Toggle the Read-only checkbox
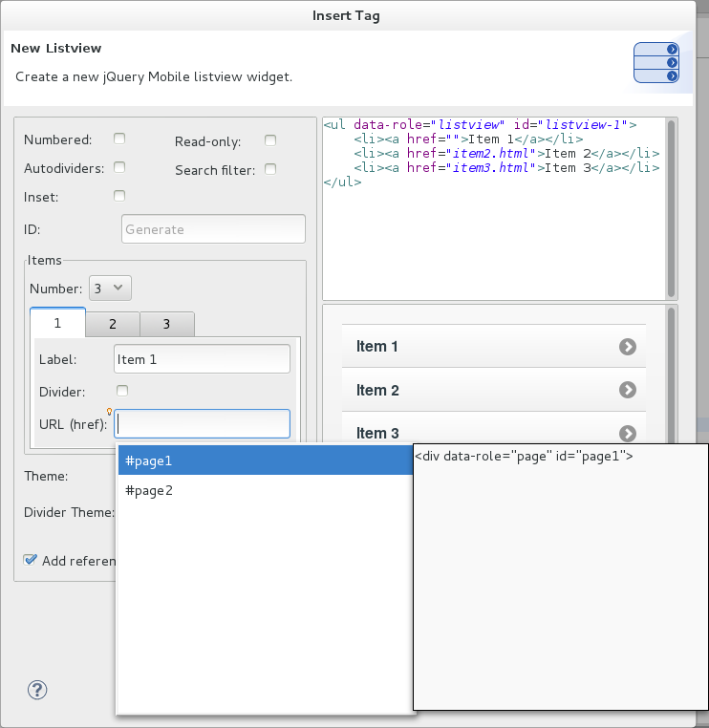This screenshot has width=709, height=728. [x=270, y=140]
